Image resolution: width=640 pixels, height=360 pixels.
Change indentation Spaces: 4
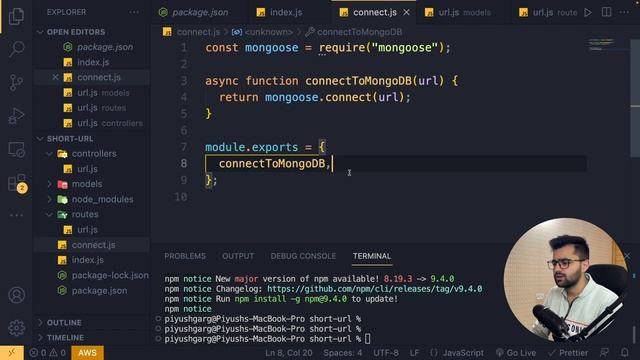tap(343, 353)
